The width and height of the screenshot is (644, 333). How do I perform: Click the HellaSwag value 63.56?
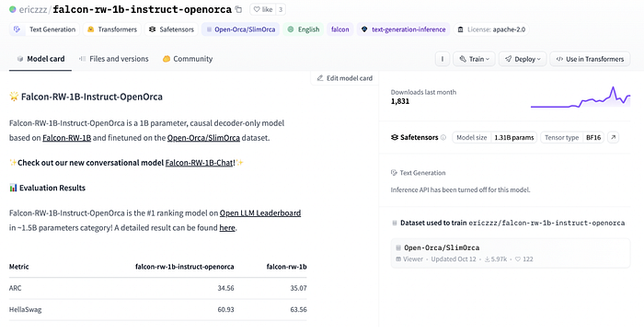(x=298, y=309)
